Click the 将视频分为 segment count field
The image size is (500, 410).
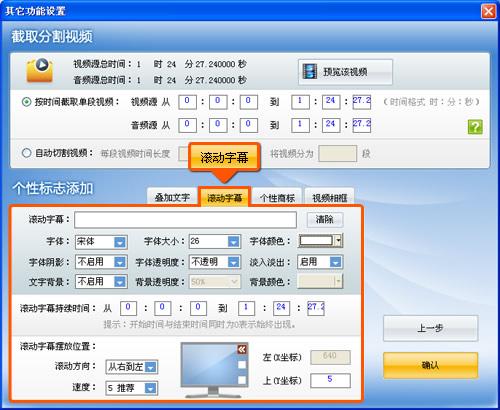(338, 154)
